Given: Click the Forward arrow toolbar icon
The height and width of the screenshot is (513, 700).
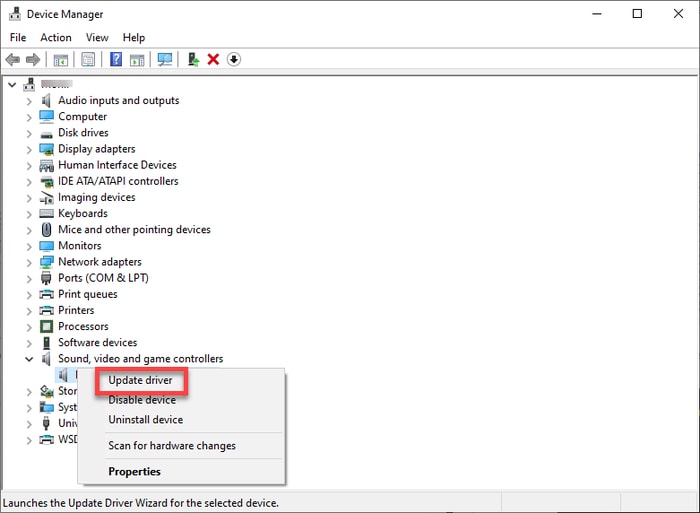Looking at the screenshot, I should (x=33, y=59).
